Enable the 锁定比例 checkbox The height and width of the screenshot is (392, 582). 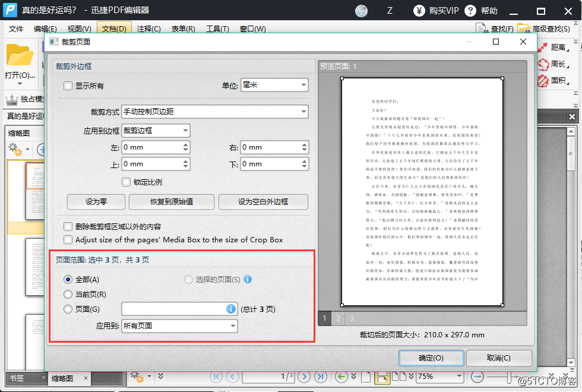126,182
